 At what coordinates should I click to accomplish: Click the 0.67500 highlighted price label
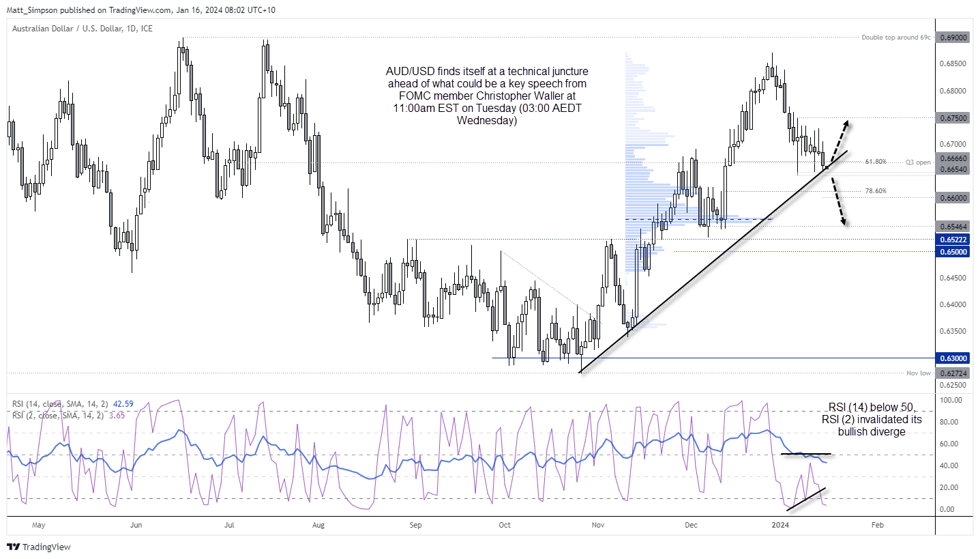[953, 117]
